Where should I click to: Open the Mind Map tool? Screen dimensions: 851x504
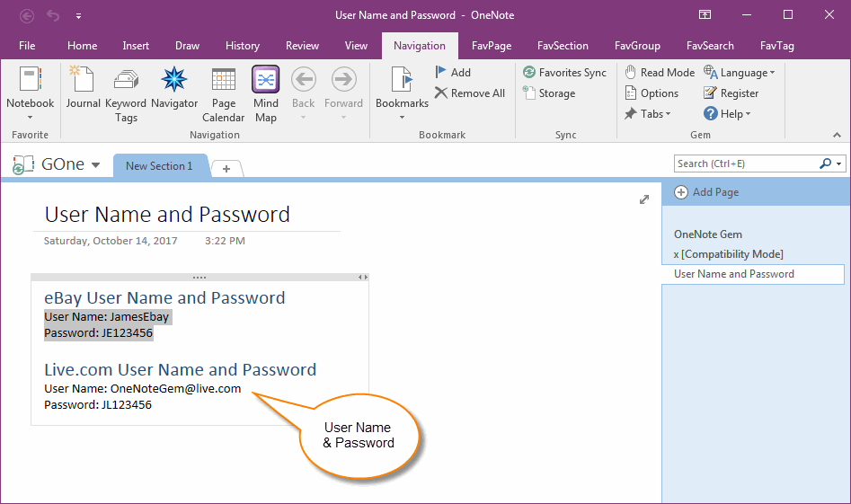point(265,95)
